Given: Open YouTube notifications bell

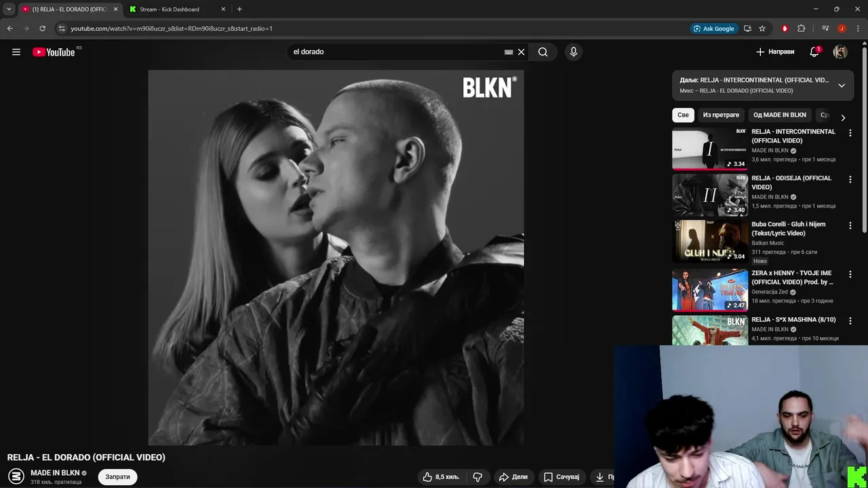Looking at the screenshot, I should (x=815, y=52).
